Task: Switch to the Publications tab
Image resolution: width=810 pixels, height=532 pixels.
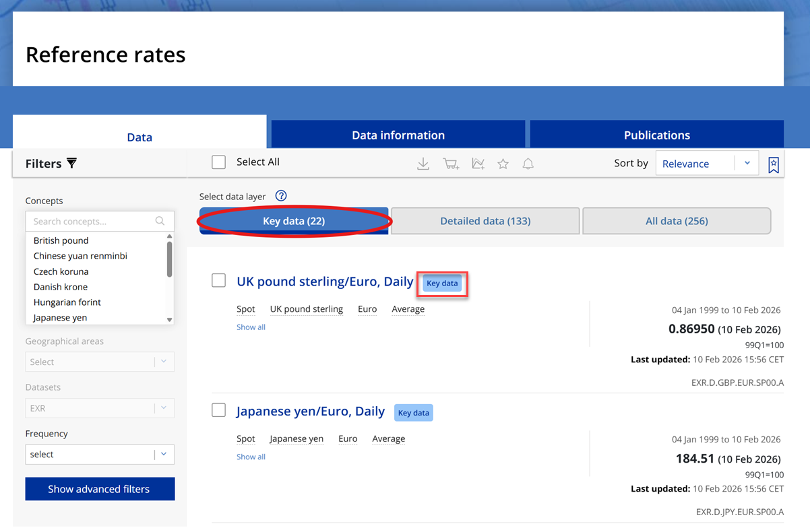Action: coord(656,135)
